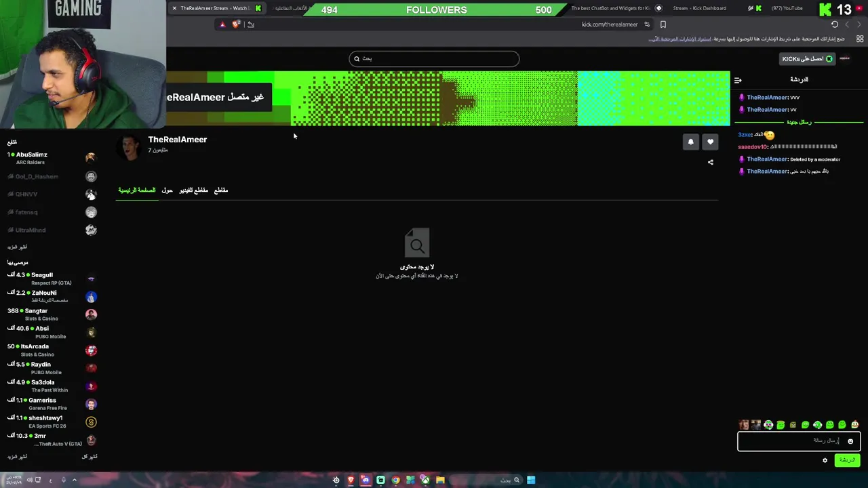Show hidden tray icons chevron
Viewport: 868px width, 488px height.
75,480
